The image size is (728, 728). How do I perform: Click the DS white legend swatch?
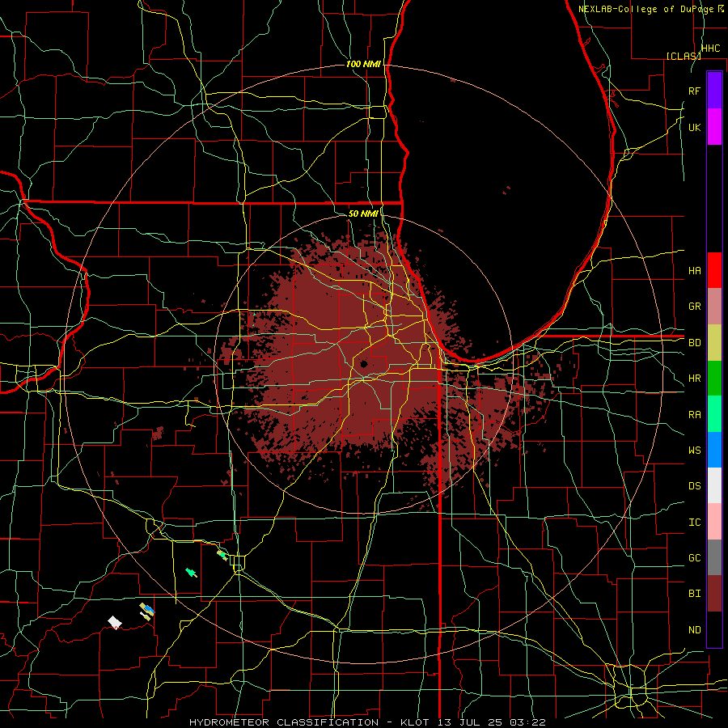[714, 485]
